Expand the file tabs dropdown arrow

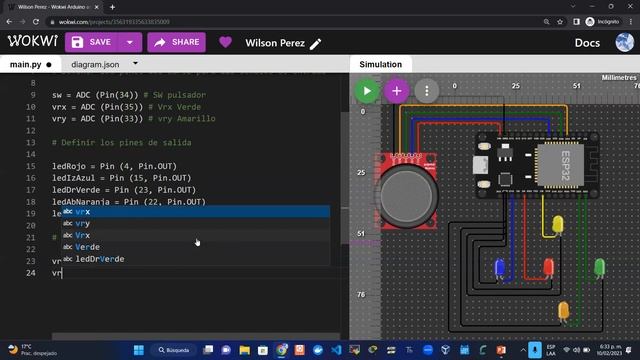[136, 64]
